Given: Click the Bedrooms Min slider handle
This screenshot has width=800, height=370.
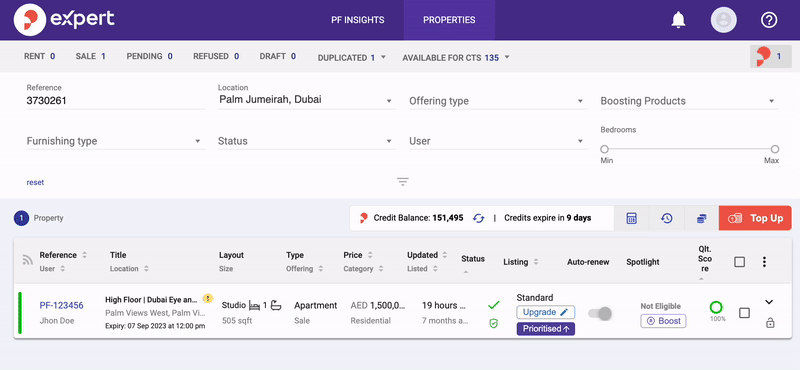Looking at the screenshot, I should click(605, 149).
